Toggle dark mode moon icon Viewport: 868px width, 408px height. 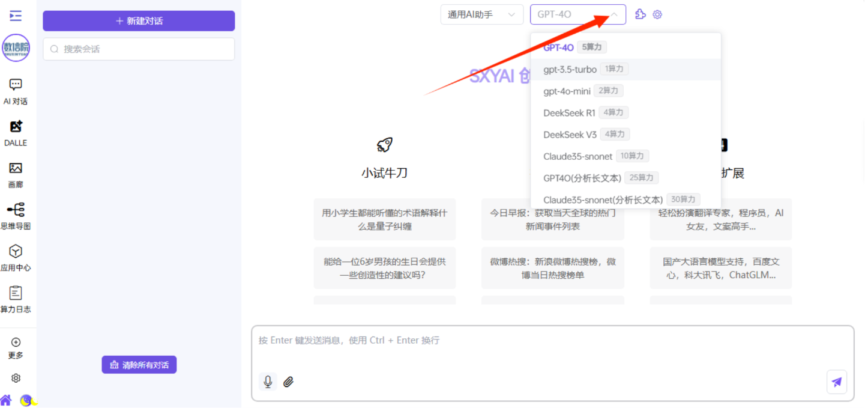(26, 400)
